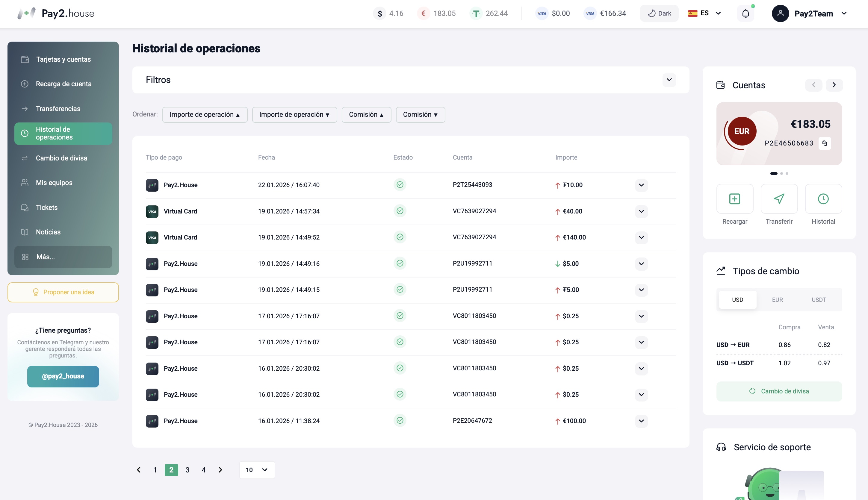Click Proponer una idea button

point(63,292)
